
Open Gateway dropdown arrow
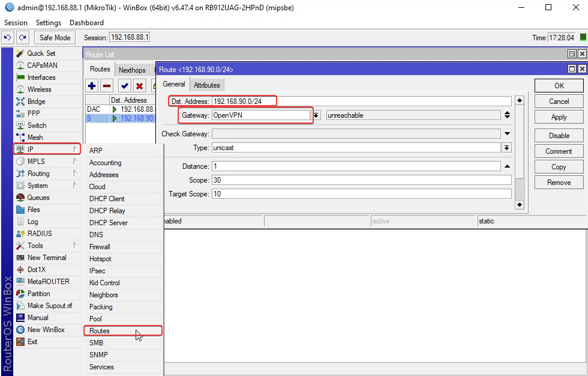[317, 115]
